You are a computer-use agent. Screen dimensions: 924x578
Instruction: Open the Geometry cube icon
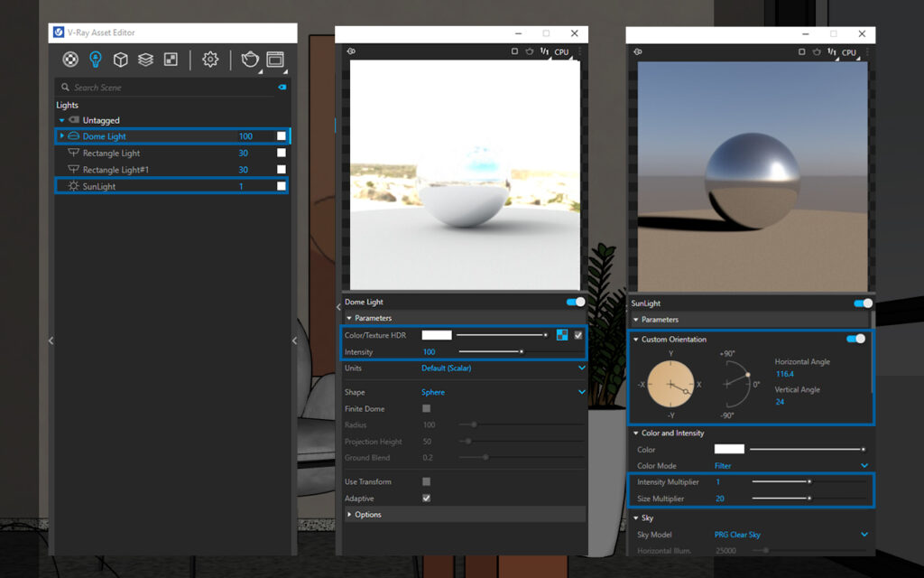[x=120, y=60]
